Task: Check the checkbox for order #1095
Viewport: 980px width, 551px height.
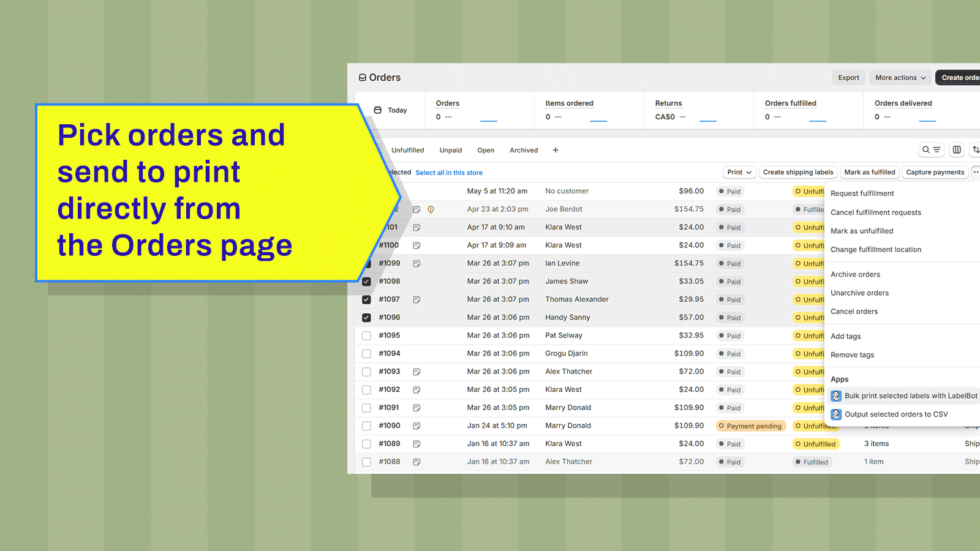Action: [366, 336]
